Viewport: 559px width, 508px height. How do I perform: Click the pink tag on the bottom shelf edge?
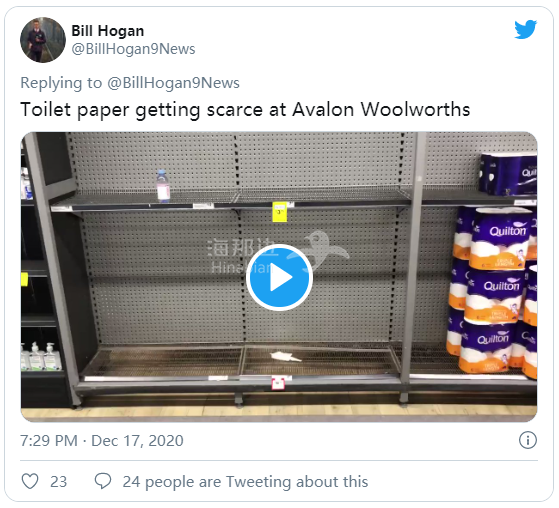(278, 383)
